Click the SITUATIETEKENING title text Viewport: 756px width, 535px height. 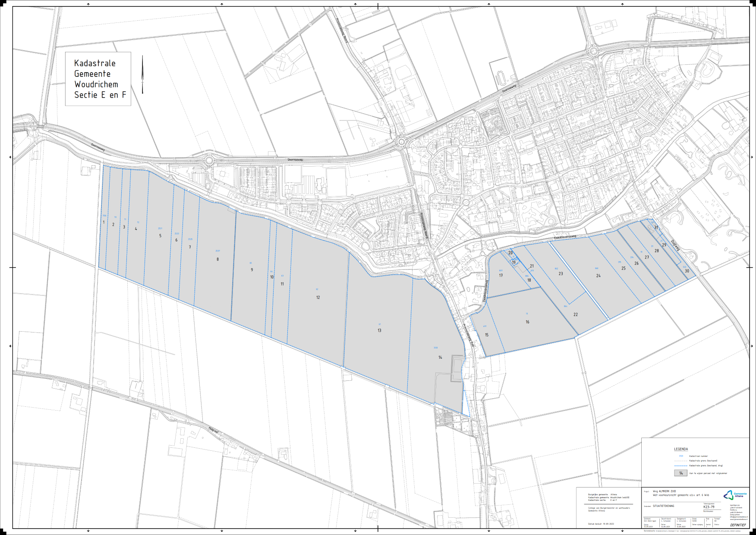663,506
